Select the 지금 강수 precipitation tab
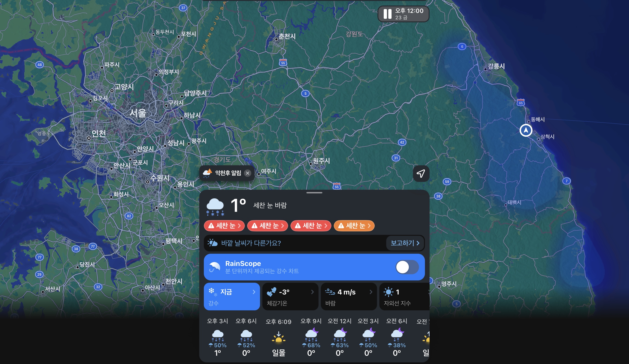 point(232,297)
